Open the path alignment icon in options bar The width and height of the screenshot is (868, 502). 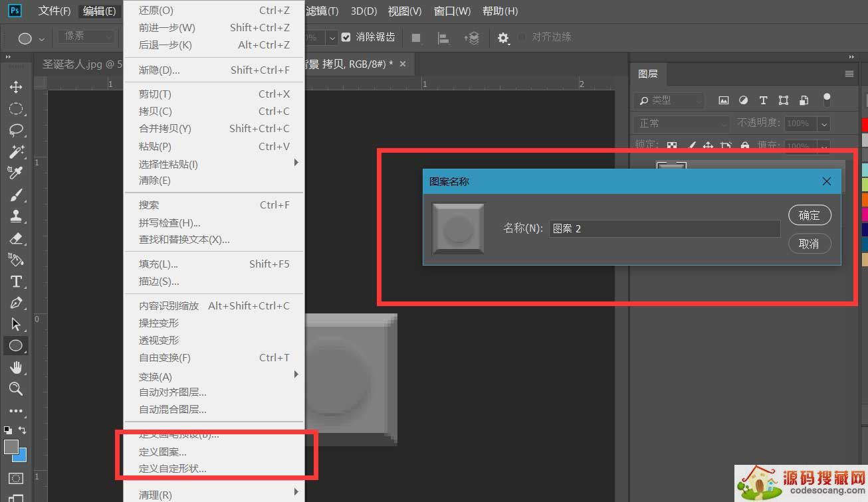443,38
